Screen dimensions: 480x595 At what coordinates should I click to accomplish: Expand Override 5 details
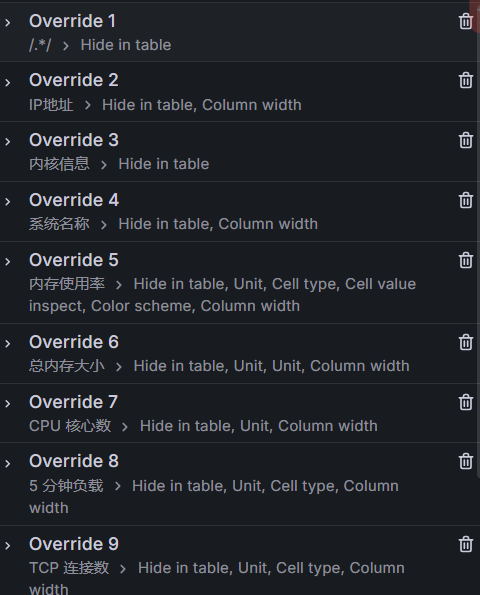8,261
